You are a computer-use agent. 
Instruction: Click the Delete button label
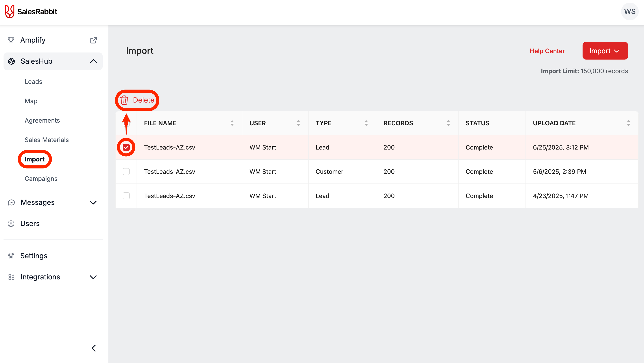(x=144, y=100)
